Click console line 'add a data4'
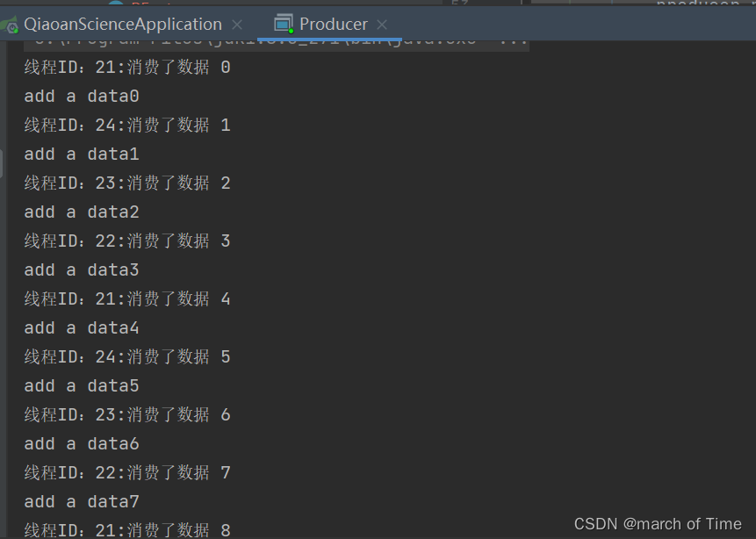The image size is (756, 539). (x=82, y=327)
